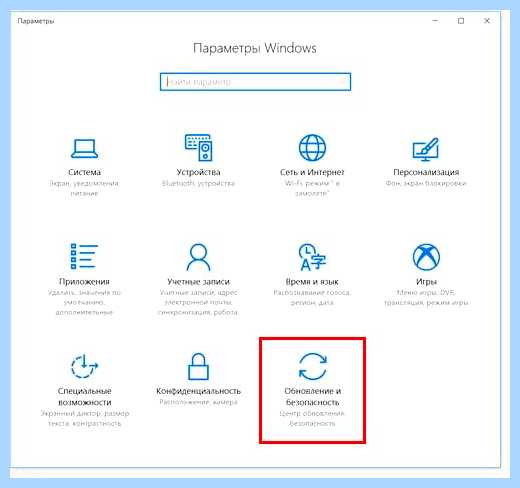Open the Игры Xbox icon
Image resolution: width=520 pixels, height=488 pixels.
point(426,257)
